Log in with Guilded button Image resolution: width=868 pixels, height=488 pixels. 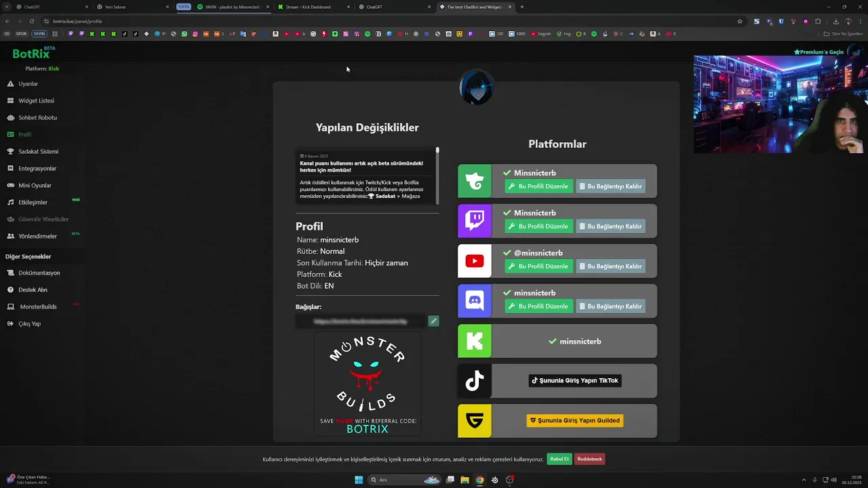point(574,421)
